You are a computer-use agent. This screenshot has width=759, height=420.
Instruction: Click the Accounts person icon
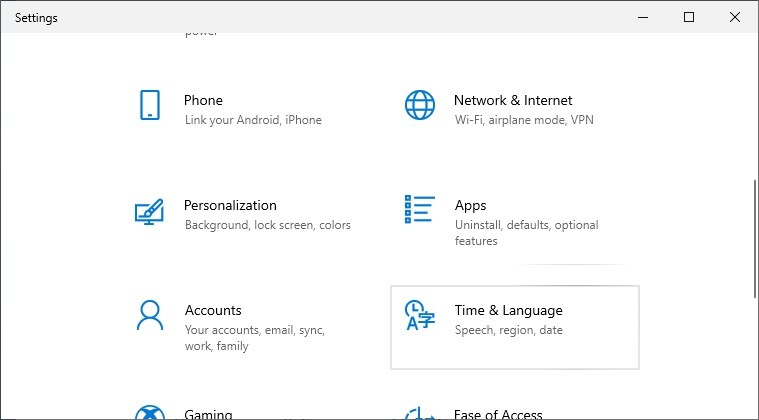(x=149, y=315)
